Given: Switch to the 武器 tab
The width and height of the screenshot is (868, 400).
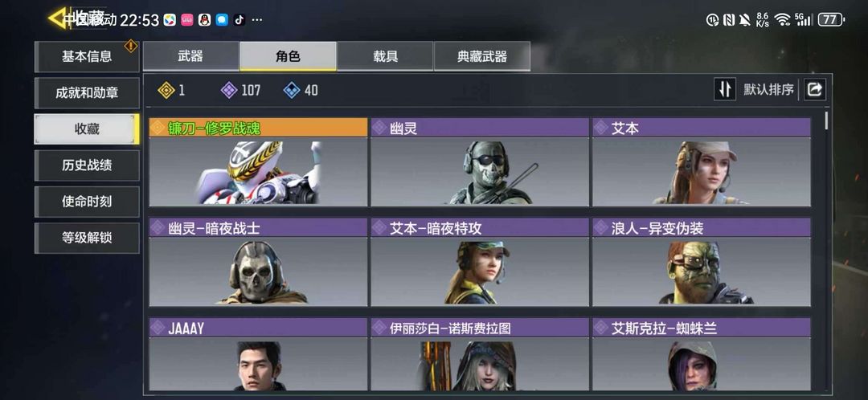Looking at the screenshot, I should click(191, 56).
